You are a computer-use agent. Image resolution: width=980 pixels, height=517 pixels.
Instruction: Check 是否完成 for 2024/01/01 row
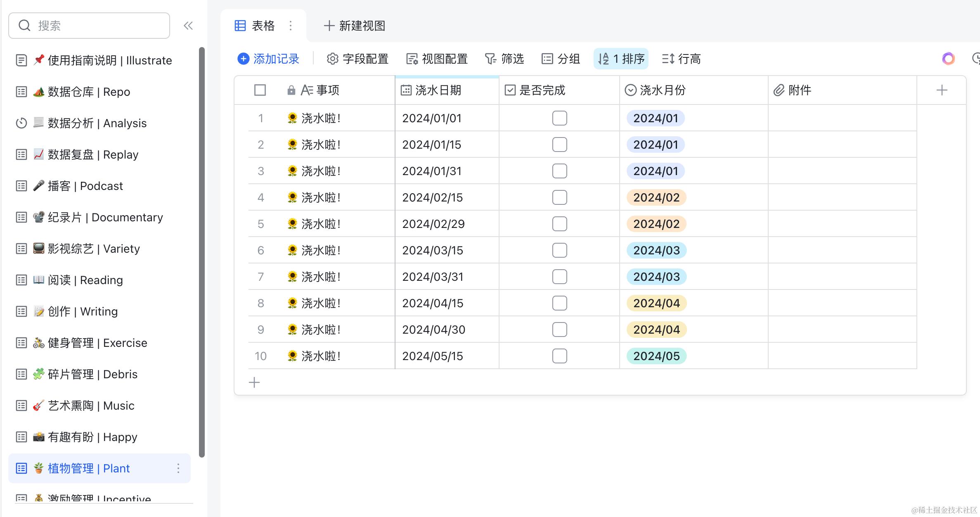(x=559, y=118)
